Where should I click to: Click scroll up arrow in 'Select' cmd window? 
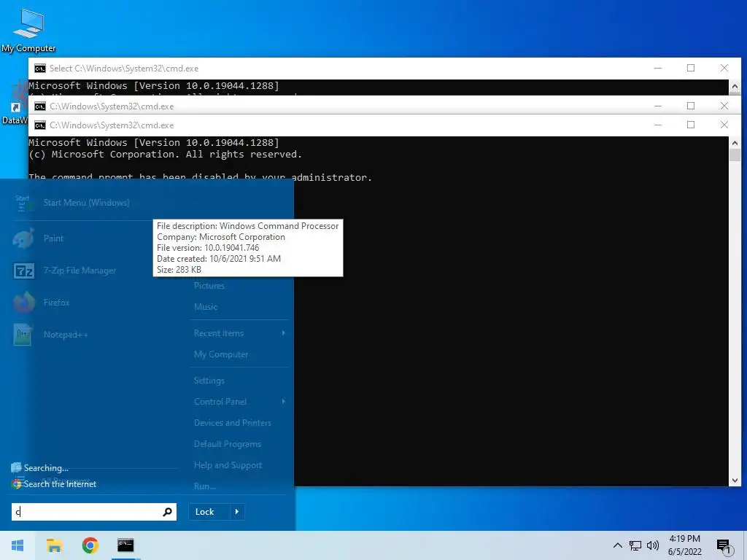[x=735, y=86]
